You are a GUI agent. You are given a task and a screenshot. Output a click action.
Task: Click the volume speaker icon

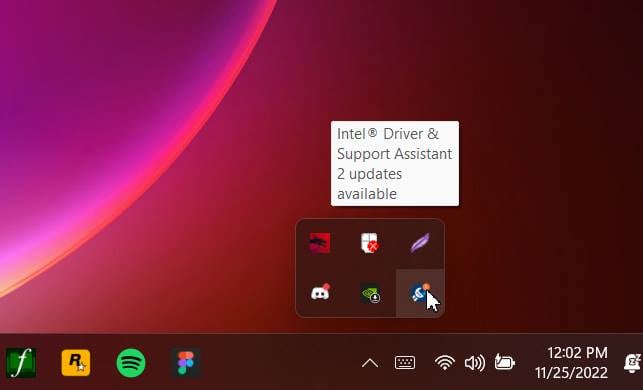tap(474, 363)
